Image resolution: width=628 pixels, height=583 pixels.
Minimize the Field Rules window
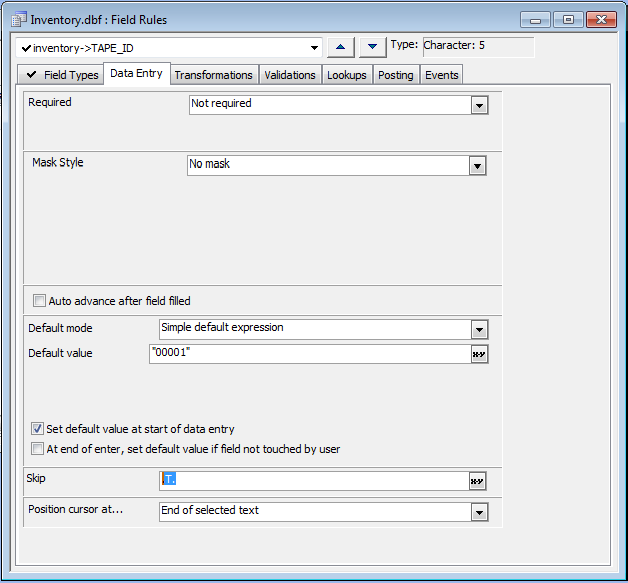coord(535,20)
